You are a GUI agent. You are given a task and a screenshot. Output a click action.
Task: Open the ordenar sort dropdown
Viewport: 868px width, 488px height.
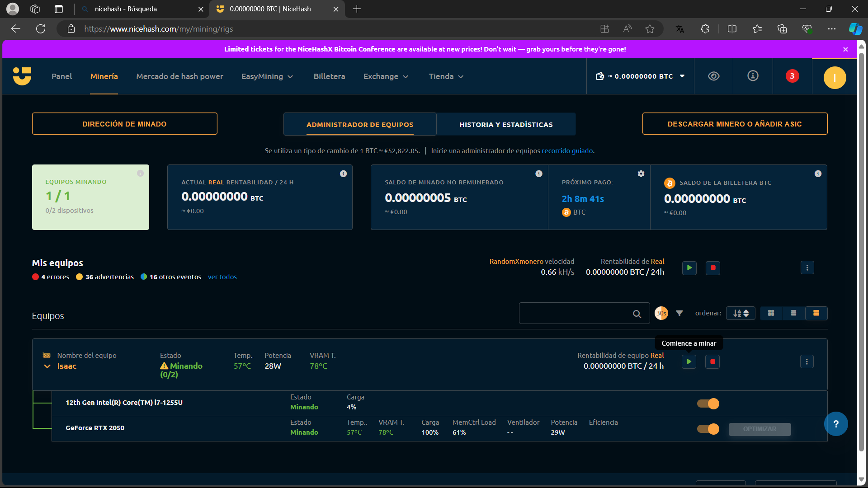click(741, 313)
